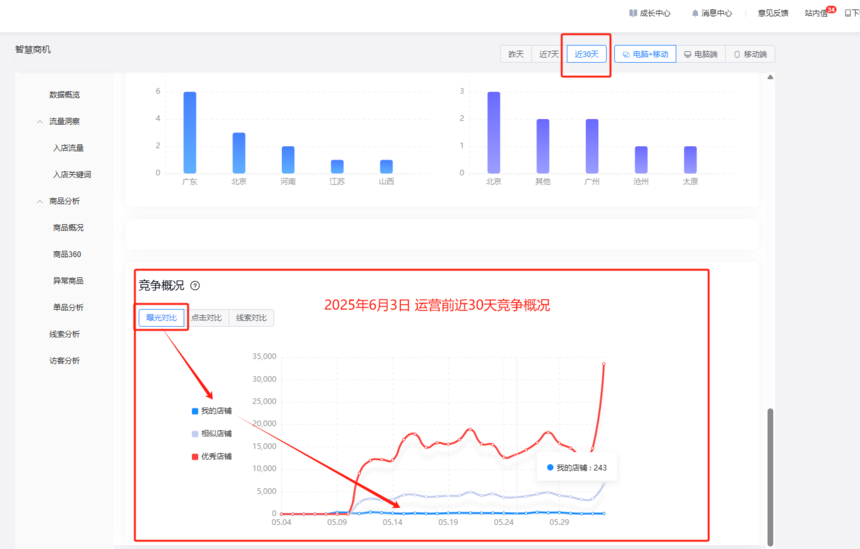Viewport: 860px width, 549px height.
Task: Click the 智慧商机 page title
Action: tap(33, 49)
